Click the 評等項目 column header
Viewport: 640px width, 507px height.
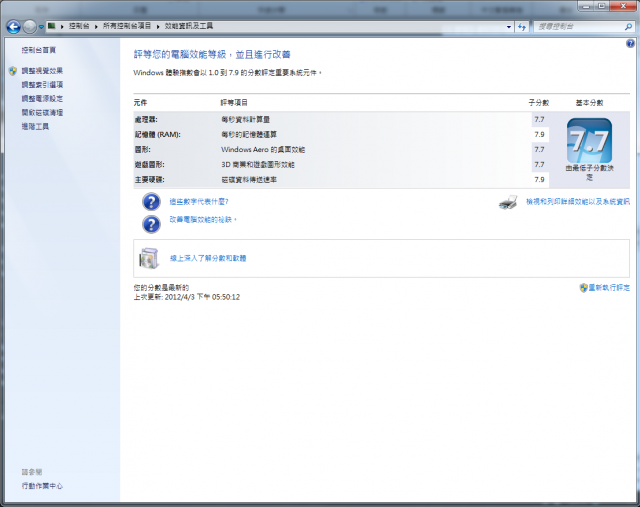click(x=234, y=103)
